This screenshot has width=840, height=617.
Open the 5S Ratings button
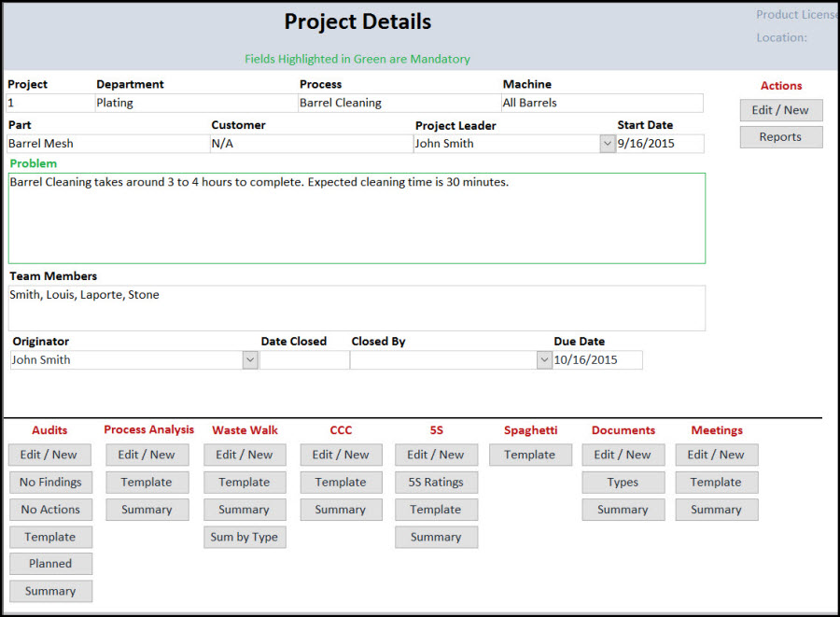click(436, 483)
